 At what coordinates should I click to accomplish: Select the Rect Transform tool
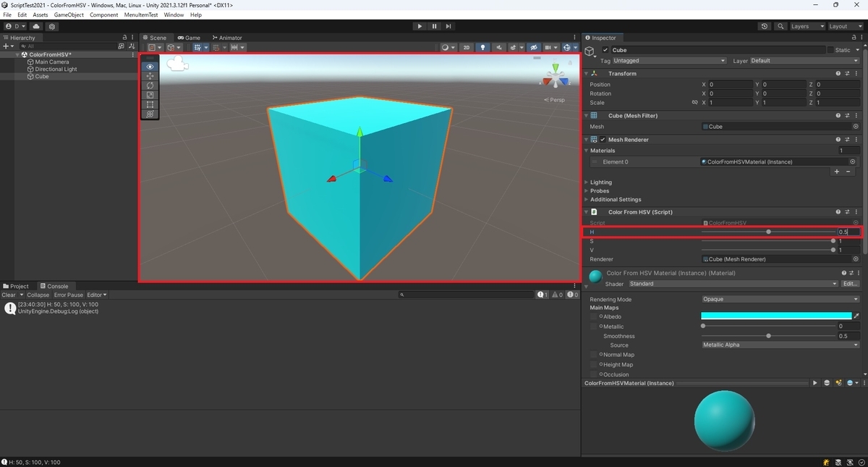pos(150,104)
